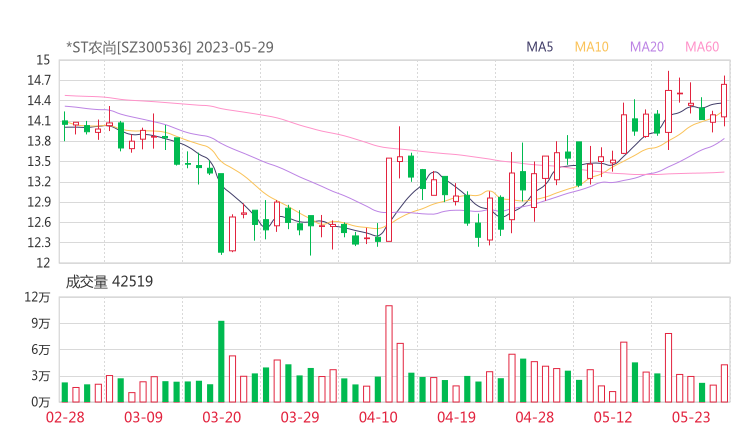Click the last red candlestick on the right
This screenshot has height=440, width=740.
(x=724, y=101)
